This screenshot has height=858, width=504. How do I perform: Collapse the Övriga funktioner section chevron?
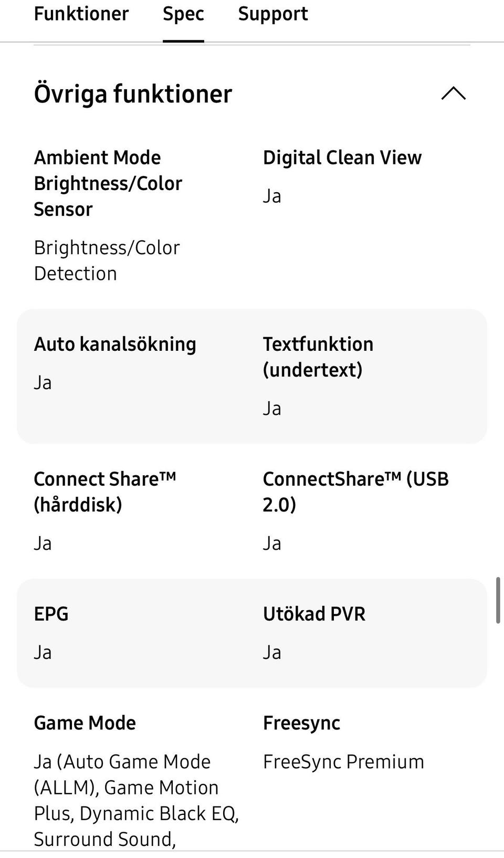coord(454,94)
